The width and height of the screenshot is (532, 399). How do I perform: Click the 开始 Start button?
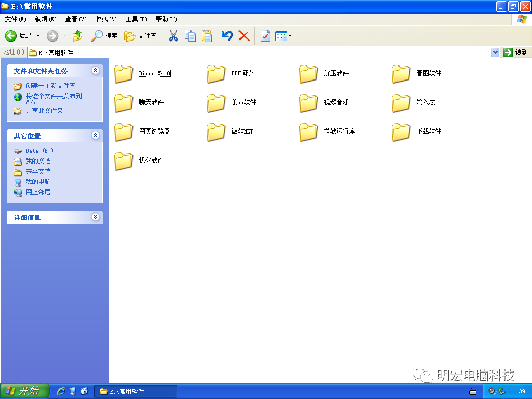[24, 391]
